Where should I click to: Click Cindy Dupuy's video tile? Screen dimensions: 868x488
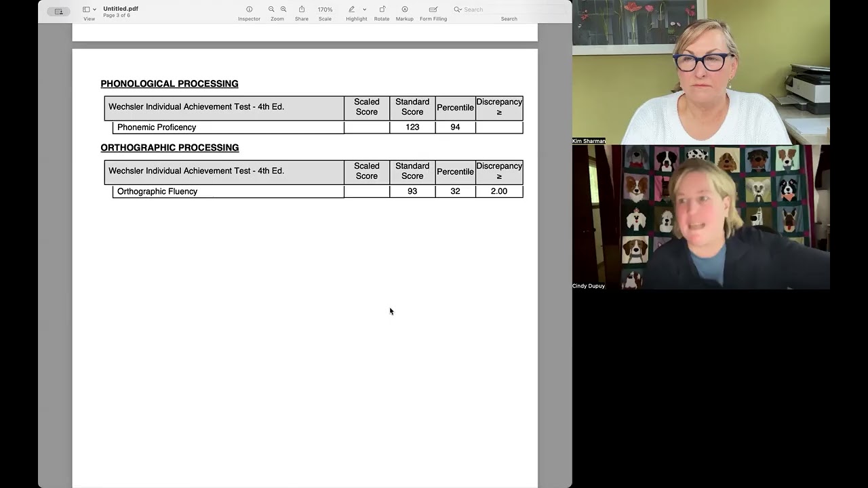coord(701,217)
